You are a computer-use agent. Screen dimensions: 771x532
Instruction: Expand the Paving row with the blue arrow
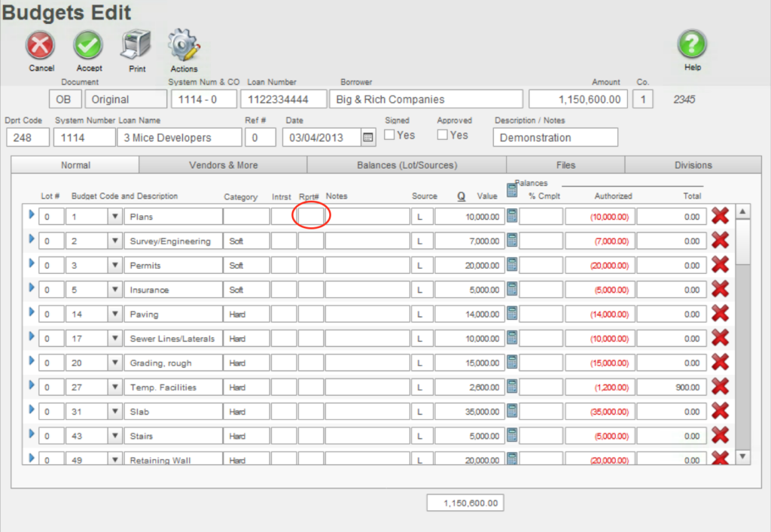31,313
